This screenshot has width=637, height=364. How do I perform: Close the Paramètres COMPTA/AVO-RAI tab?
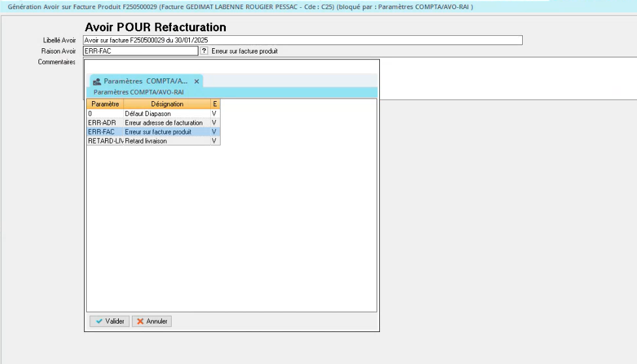pos(196,82)
